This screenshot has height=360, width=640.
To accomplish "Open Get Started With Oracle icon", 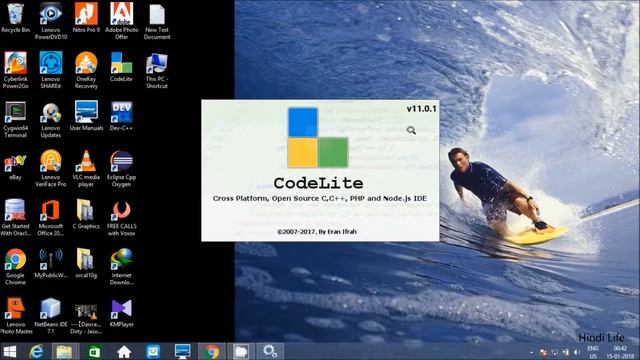I will click(16, 217).
